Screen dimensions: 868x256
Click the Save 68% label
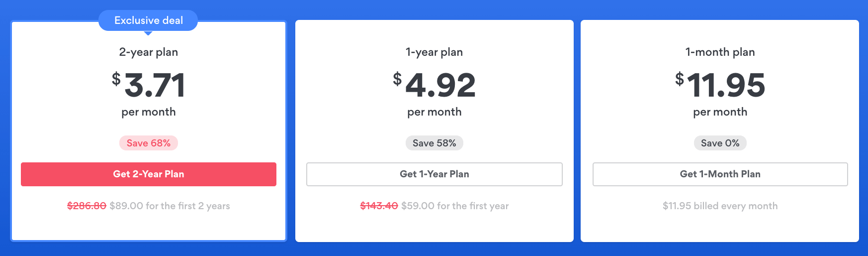[148, 143]
